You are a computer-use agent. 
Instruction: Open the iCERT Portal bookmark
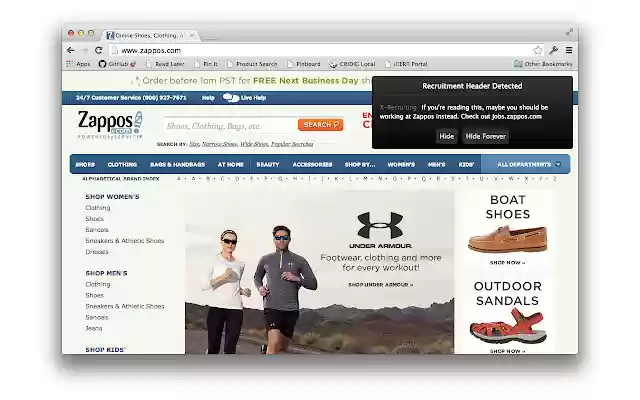point(406,64)
